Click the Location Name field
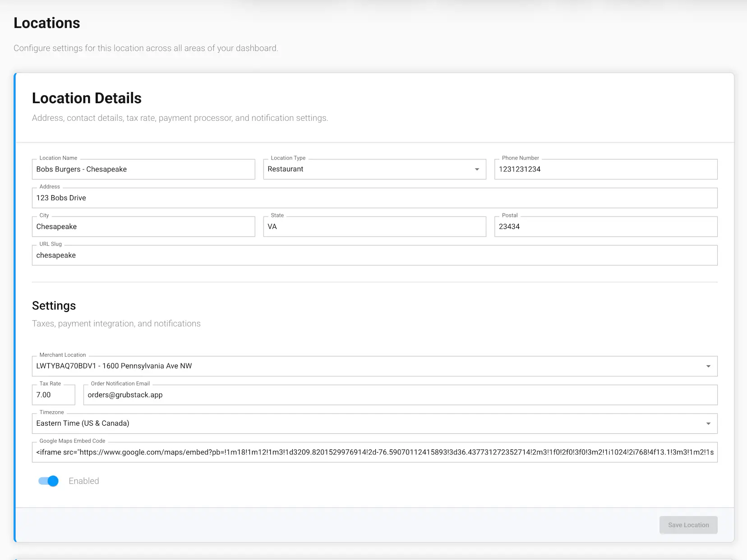The image size is (747, 560). [143, 169]
